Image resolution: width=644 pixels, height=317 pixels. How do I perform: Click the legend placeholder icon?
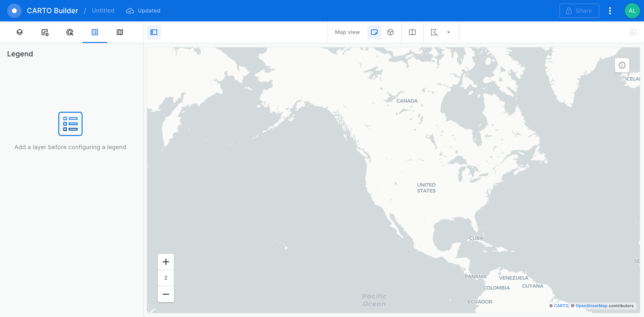pyautogui.click(x=70, y=124)
